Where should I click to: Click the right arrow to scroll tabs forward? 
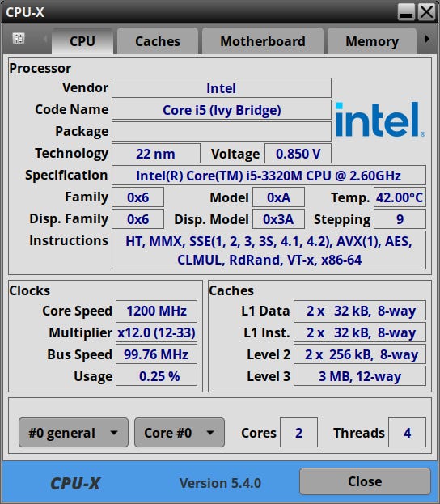(427, 39)
